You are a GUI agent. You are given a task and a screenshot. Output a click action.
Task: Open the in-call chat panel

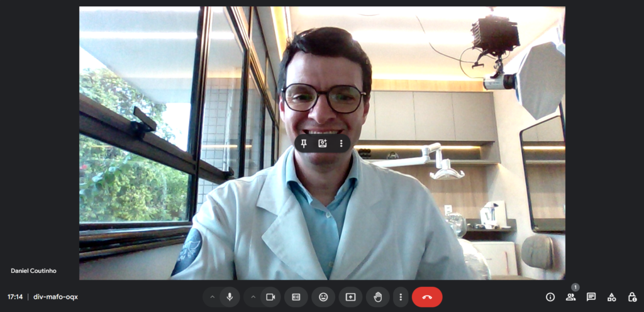pos(591,297)
